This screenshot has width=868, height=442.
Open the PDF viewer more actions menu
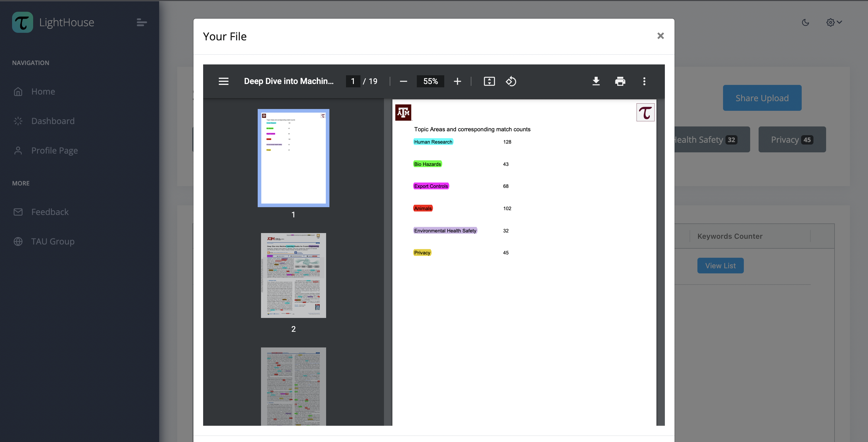tap(644, 82)
